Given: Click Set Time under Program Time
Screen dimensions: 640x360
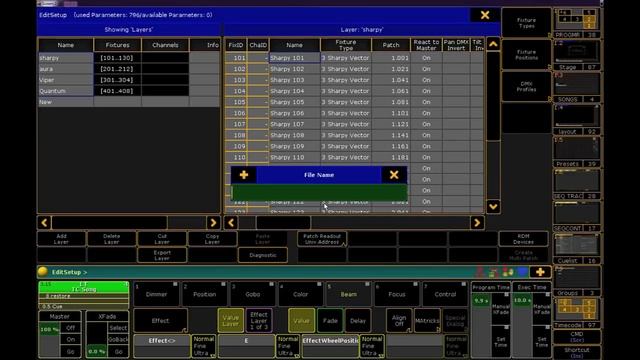Looking at the screenshot, I should point(501,342).
